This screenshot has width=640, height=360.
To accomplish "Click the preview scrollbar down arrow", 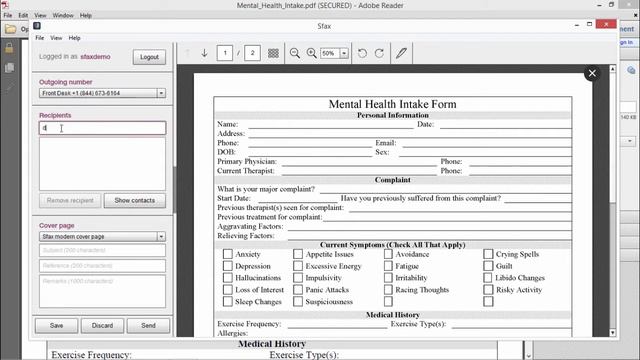I will click(613, 333).
